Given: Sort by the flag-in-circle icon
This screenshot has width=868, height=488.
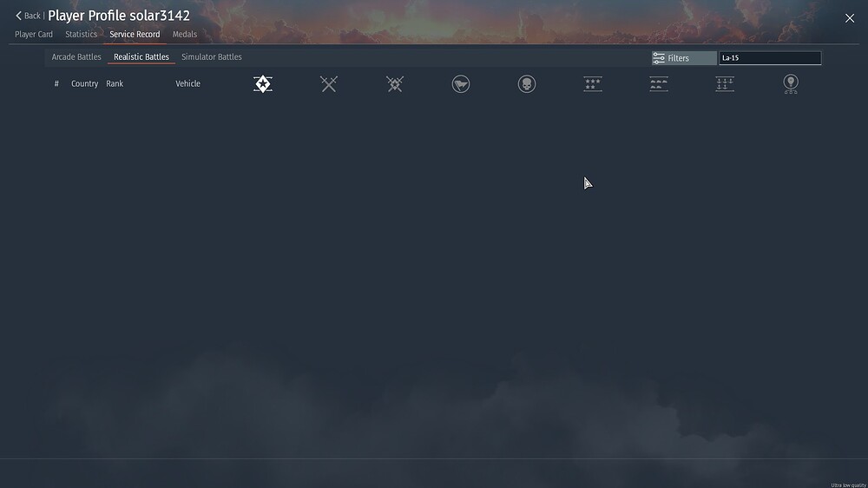Looking at the screenshot, I should click(x=461, y=84).
